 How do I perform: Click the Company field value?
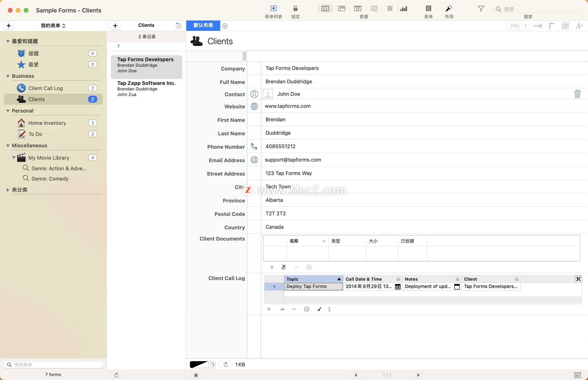pos(292,68)
